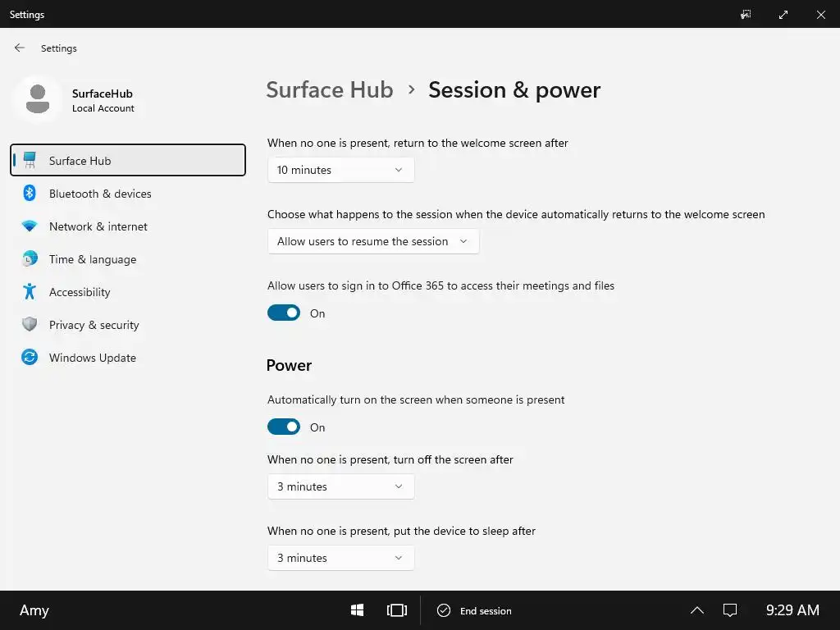The height and width of the screenshot is (630, 840).
Task: Open return to welcome screen 10 minutes dropdown
Action: coord(340,170)
